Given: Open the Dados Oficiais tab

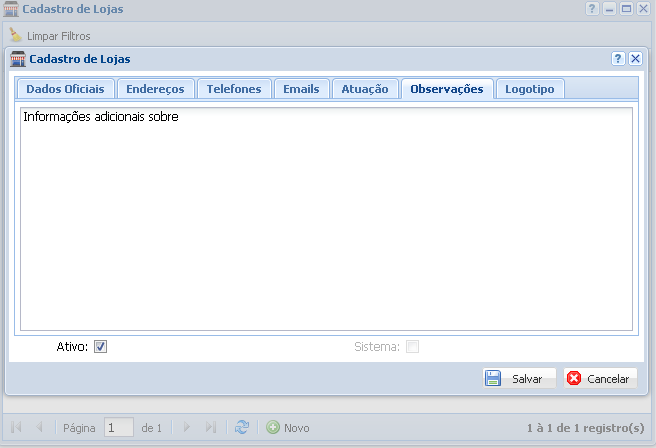Looking at the screenshot, I should [65, 89].
